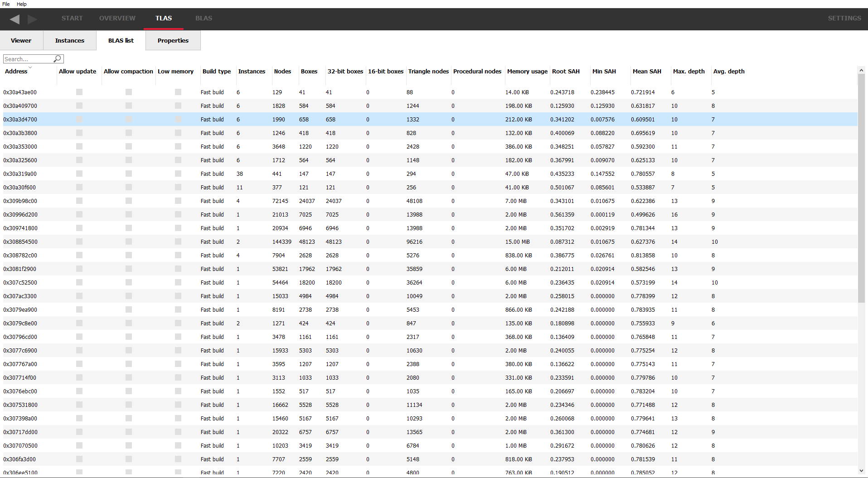Sort by 16-bit boxes column header
This screenshot has width=868, height=478.
coord(386,71)
